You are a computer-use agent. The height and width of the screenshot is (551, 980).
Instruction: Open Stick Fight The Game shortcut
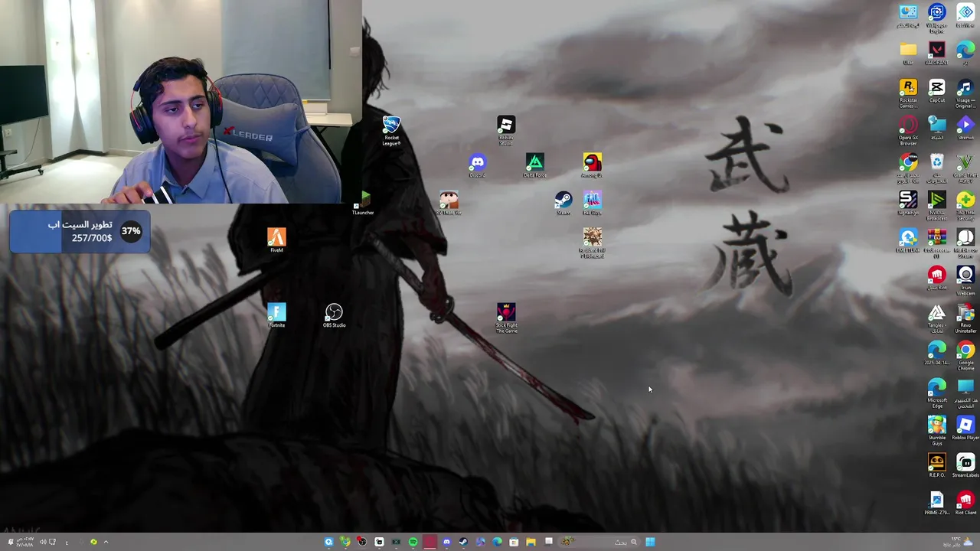click(x=506, y=318)
